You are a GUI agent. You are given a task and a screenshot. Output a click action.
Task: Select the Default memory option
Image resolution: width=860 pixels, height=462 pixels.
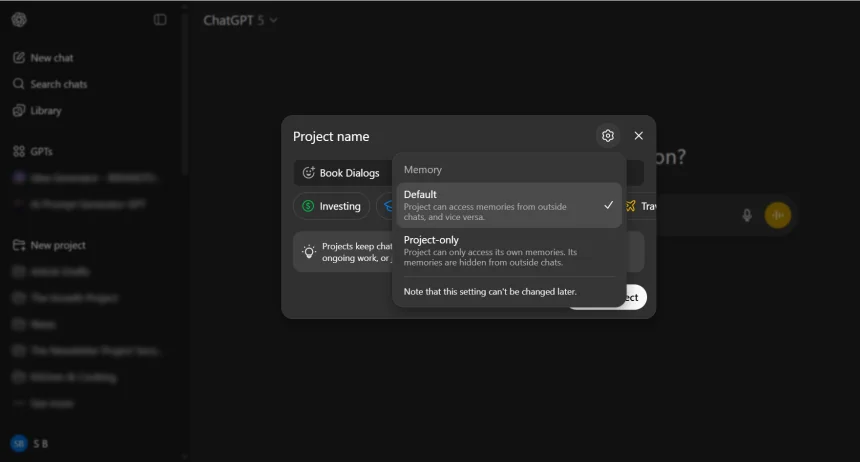click(x=509, y=205)
